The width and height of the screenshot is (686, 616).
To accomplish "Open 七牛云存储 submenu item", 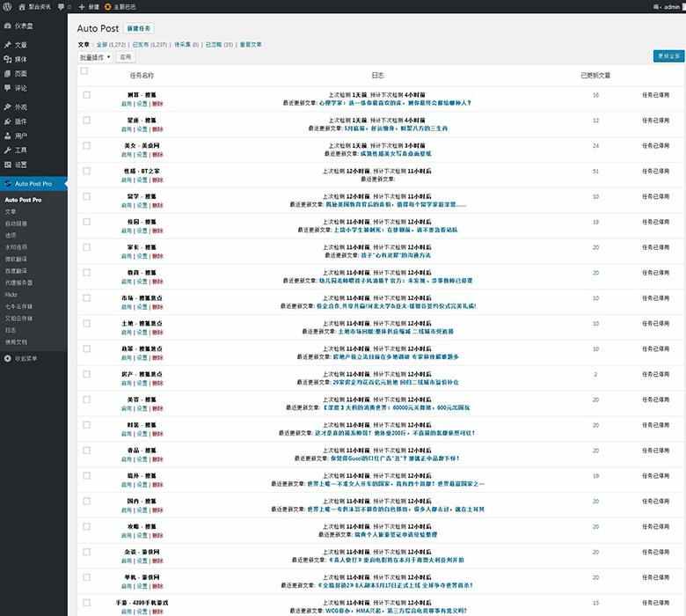I will point(18,306).
